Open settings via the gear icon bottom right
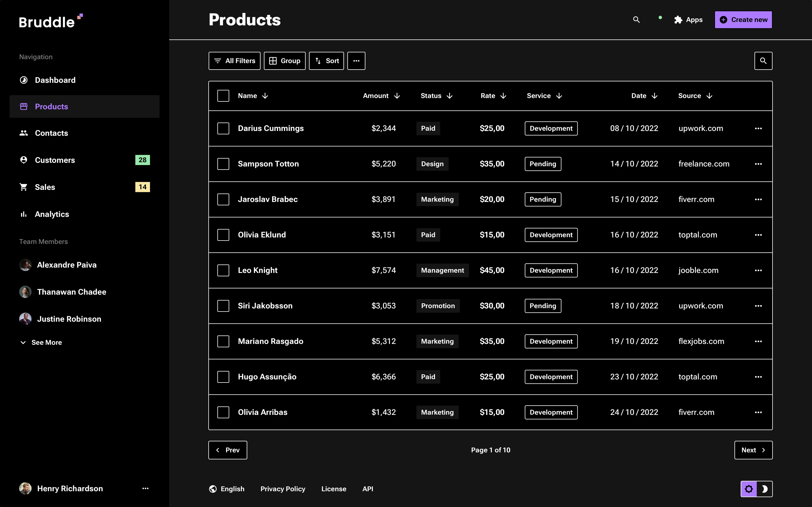Image resolution: width=812 pixels, height=507 pixels. click(x=749, y=489)
